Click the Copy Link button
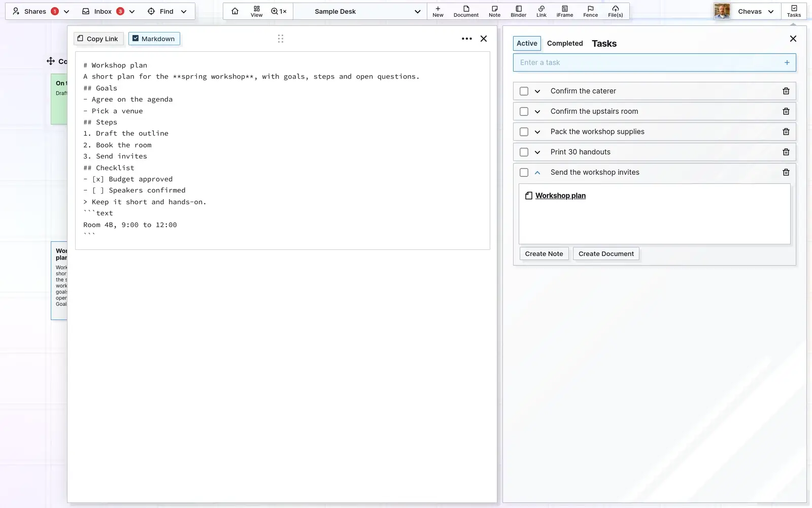Viewport: 812px width, 508px height. [98, 39]
